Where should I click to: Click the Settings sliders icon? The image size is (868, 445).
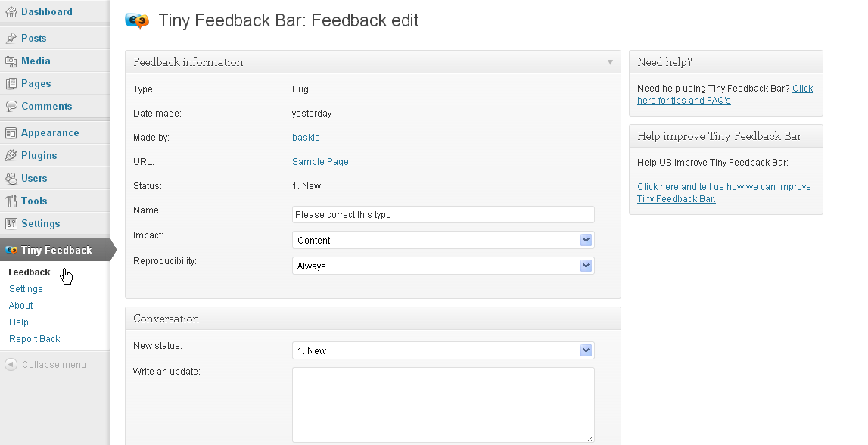(x=11, y=223)
